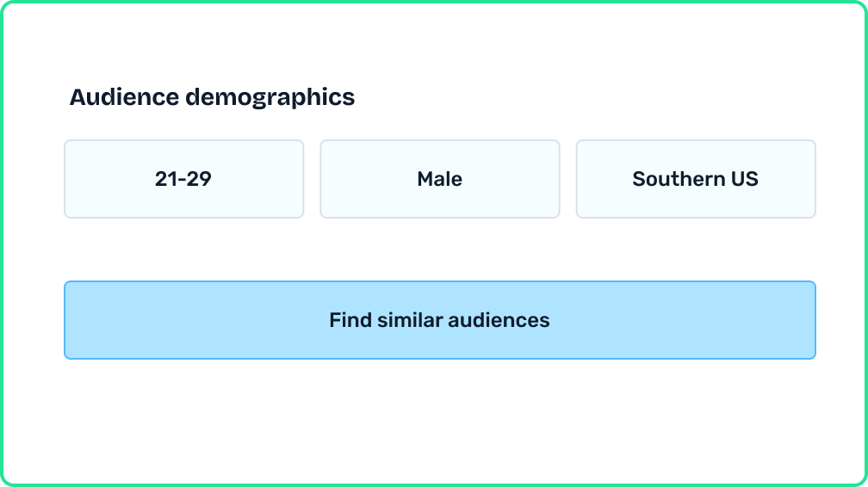Click the Audience demographics heading

[x=212, y=97]
